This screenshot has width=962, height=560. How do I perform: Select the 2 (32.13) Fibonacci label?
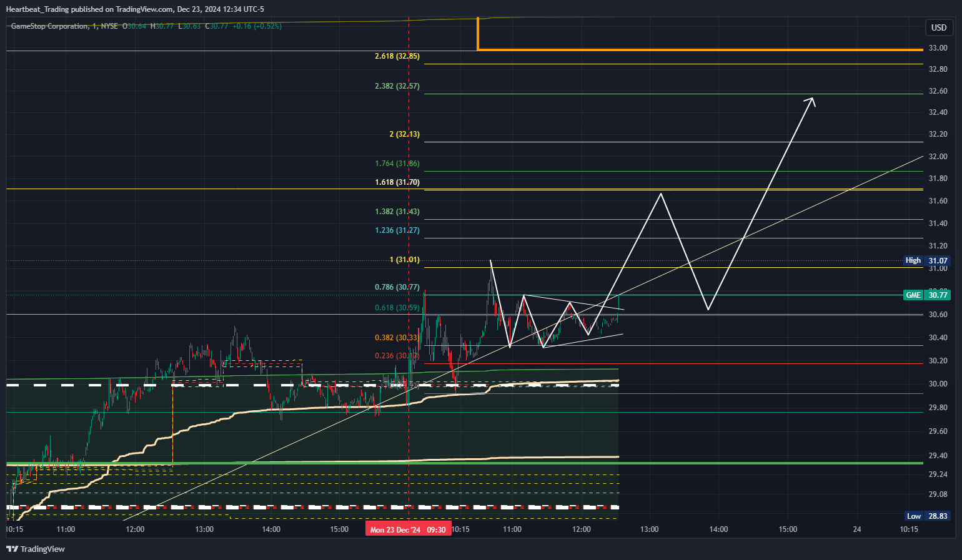click(x=404, y=134)
